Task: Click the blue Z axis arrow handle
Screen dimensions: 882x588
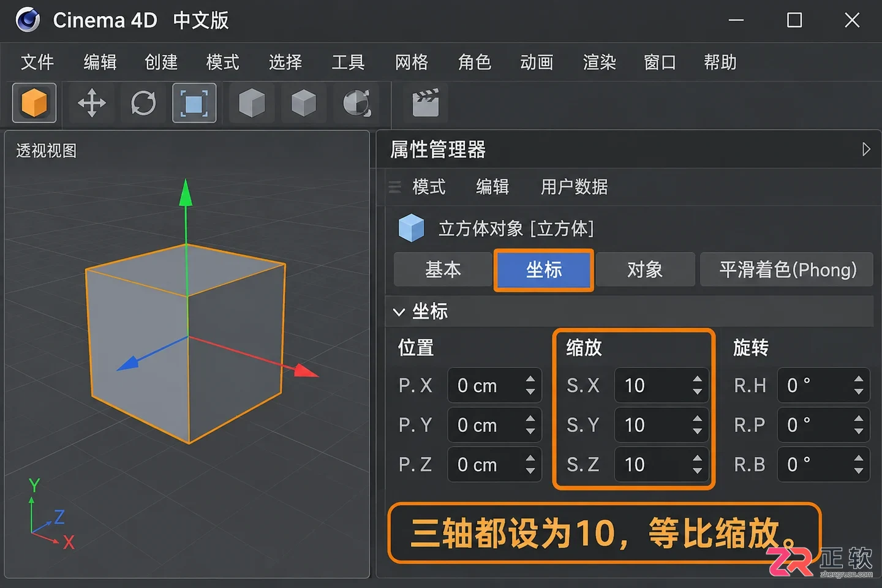Action: pos(128,364)
